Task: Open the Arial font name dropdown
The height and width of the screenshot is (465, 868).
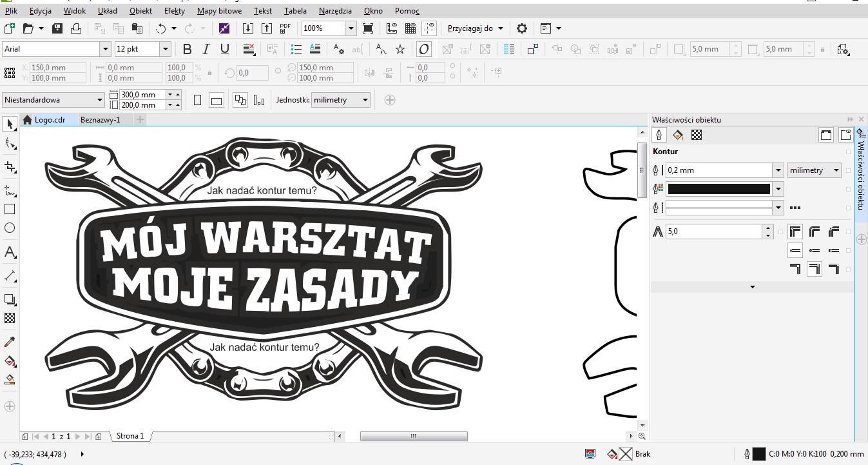Action: (x=105, y=49)
